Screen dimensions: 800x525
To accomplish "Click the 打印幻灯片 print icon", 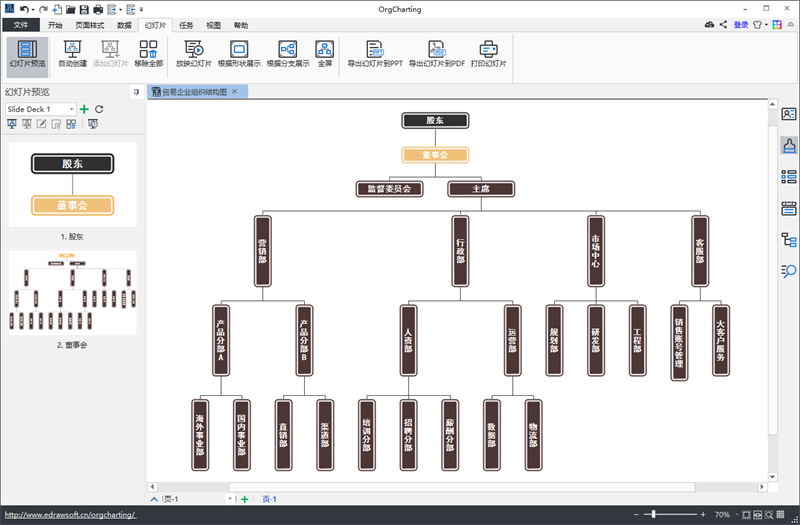I will click(x=489, y=49).
